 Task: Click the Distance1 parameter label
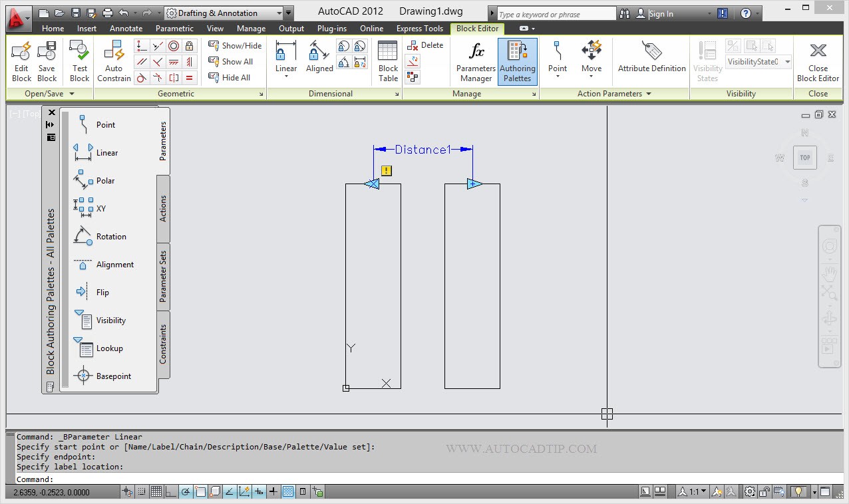423,150
